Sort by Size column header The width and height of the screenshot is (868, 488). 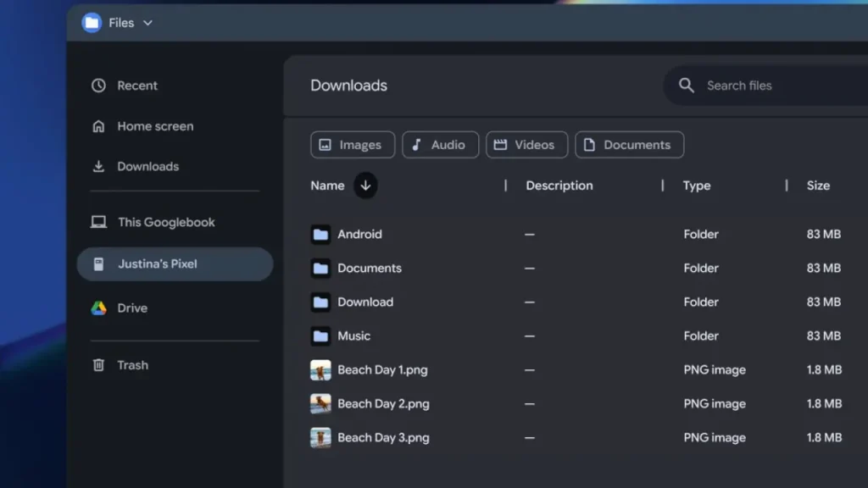818,186
